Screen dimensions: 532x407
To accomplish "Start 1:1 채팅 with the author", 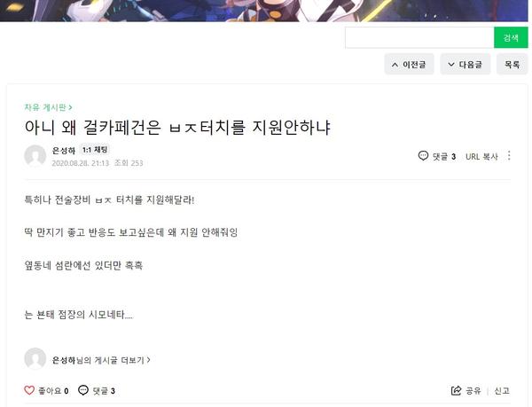I will (x=95, y=150).
